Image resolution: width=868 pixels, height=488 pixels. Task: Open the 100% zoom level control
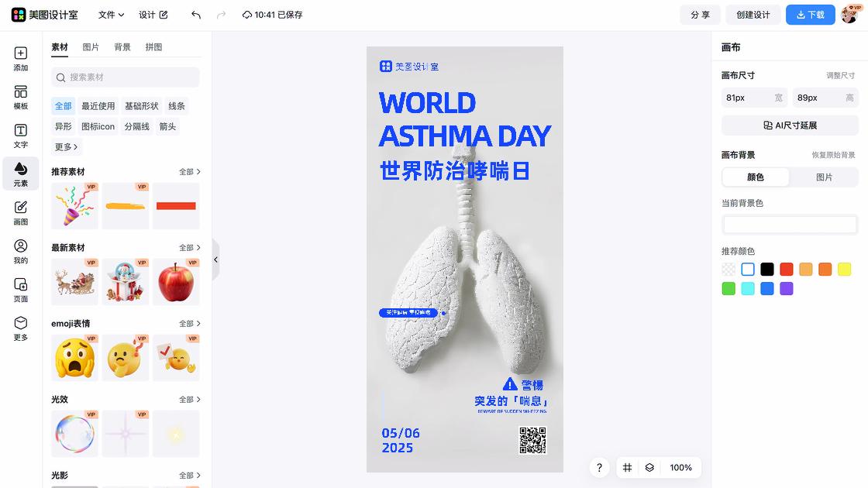click(681, 468)
